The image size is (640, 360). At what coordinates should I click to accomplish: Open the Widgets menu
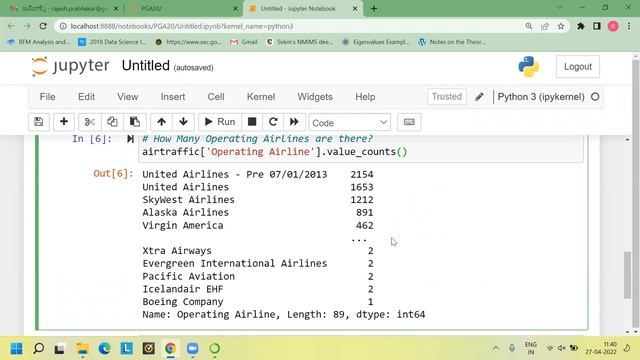(315, 97)
